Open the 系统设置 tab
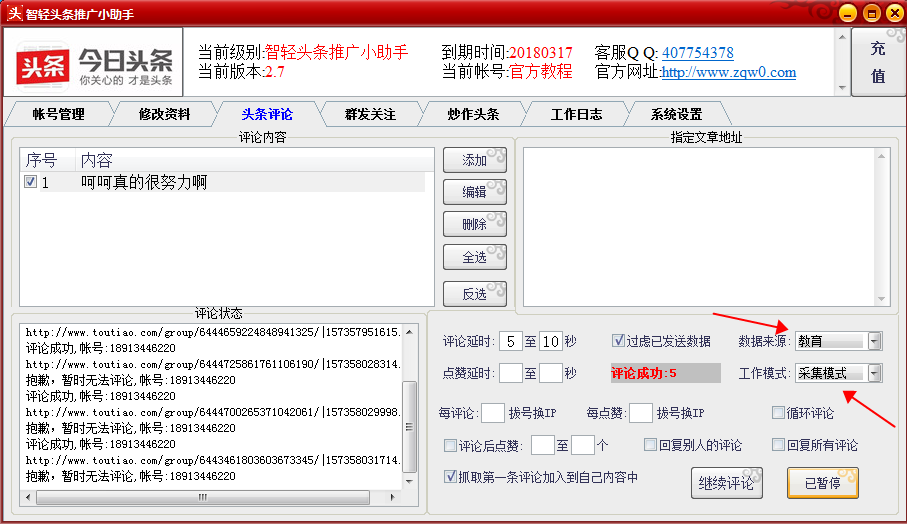This screenshot has height=524, width=907. 676,114
